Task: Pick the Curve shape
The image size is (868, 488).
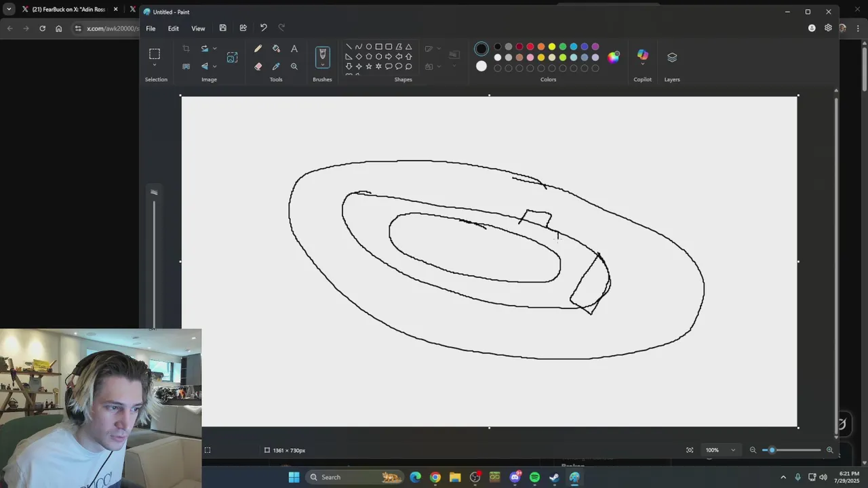Action: (359, 47)
